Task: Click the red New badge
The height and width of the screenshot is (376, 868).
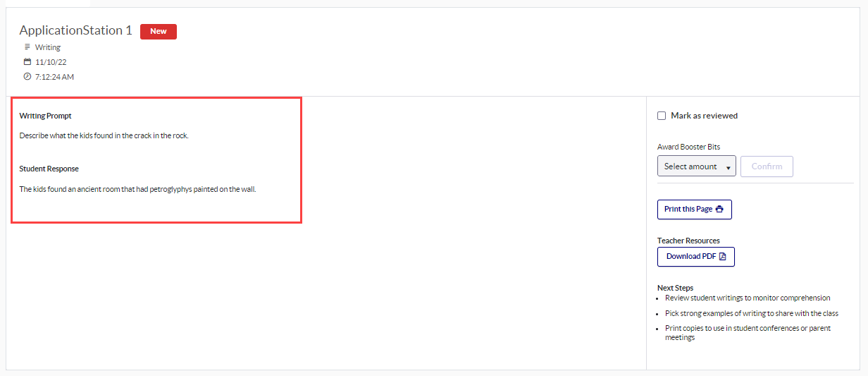Action: [159, 31]
